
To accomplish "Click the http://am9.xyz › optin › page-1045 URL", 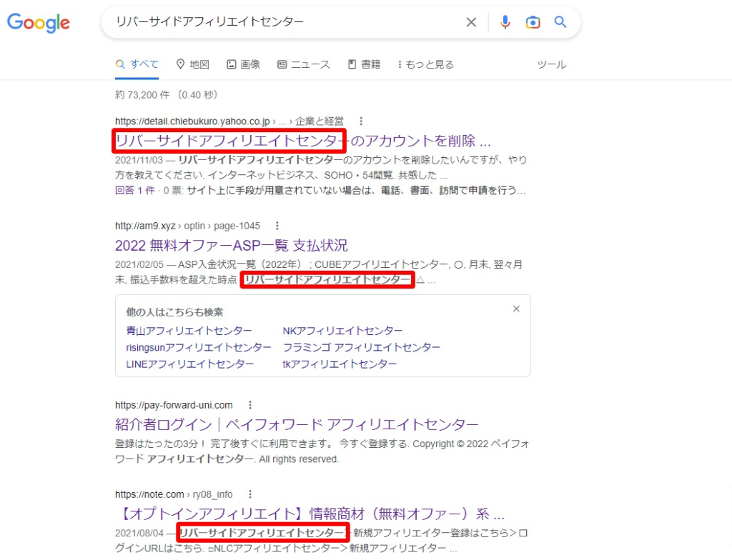I will click(187, 226).
